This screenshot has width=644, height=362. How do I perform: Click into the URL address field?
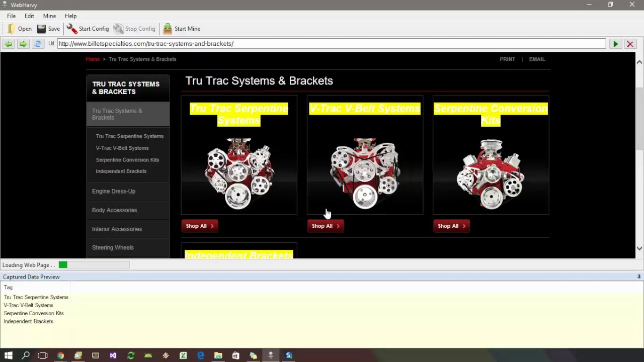click(331, 44)
